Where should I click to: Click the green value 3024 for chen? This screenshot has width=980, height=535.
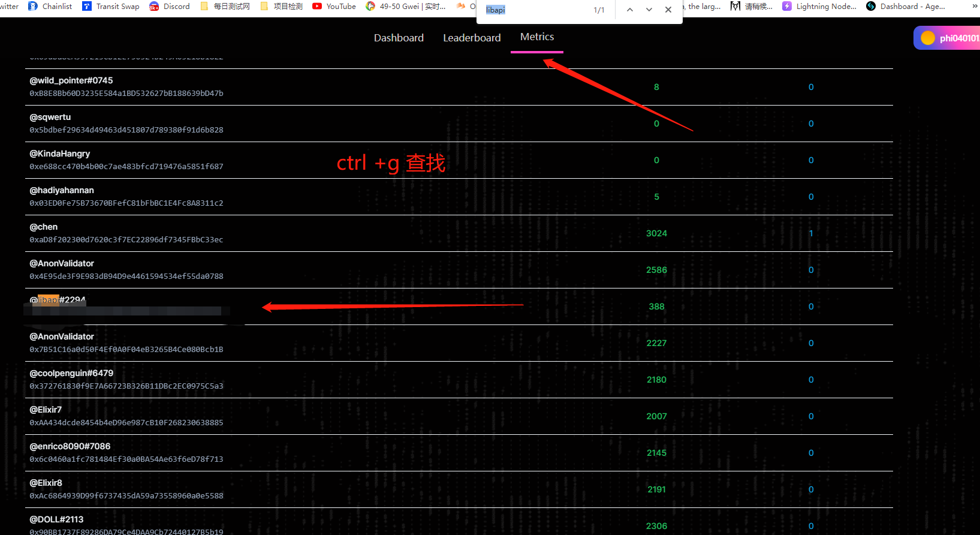(x=656, y=233)
